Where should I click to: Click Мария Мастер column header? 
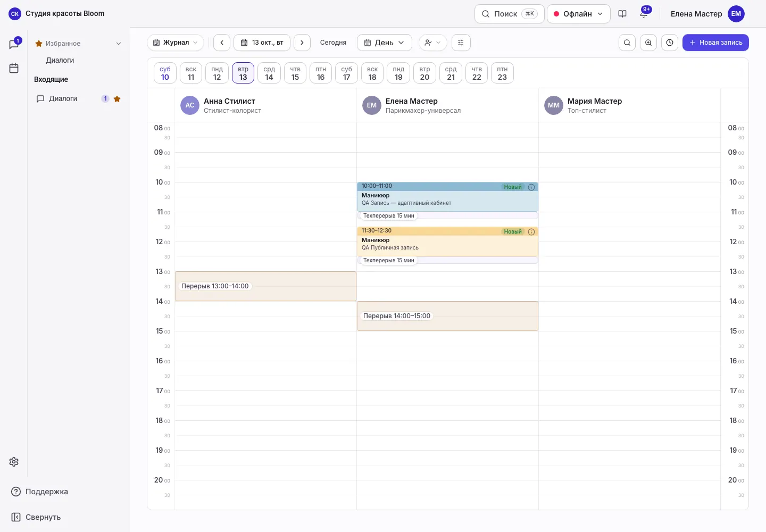click(x=629, y=105)
